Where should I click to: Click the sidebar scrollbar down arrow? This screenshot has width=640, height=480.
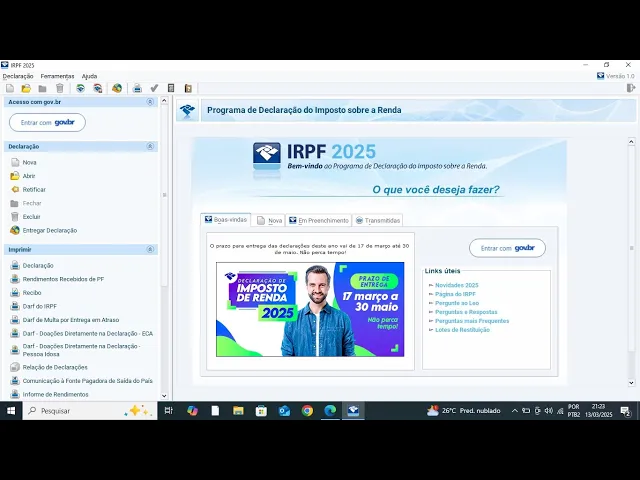click(x=164, y=396)
